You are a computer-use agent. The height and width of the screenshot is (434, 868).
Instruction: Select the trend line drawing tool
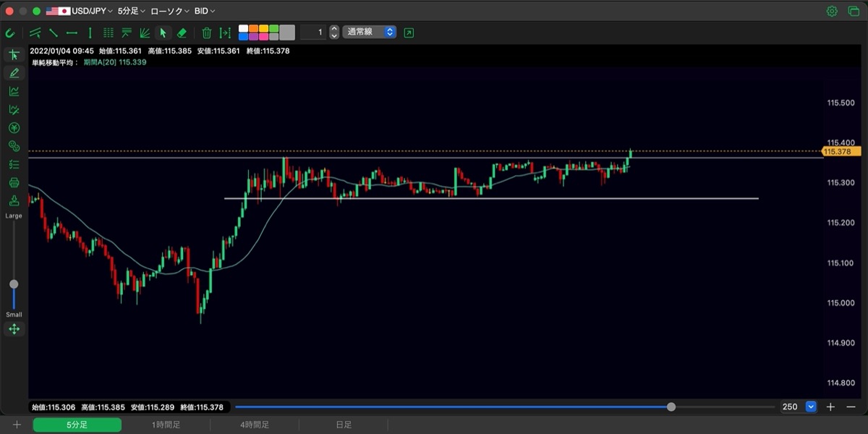[x=54, y=33]
